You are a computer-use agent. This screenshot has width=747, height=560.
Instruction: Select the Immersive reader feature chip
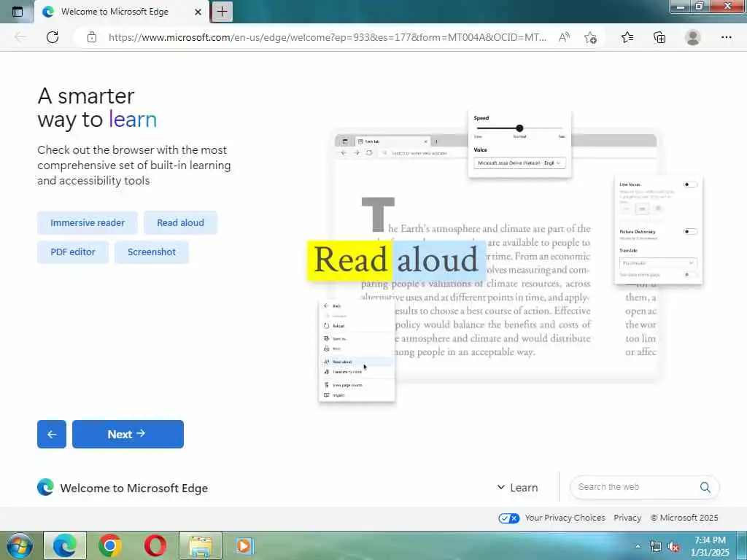pyautogui.click(x=88, y=223)
